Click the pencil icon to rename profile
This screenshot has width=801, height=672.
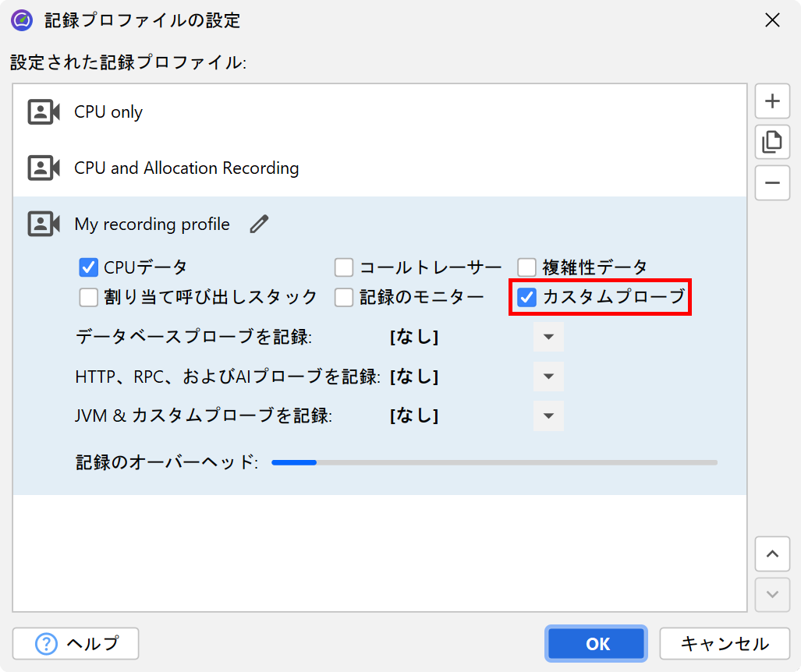tap(259, 225)
